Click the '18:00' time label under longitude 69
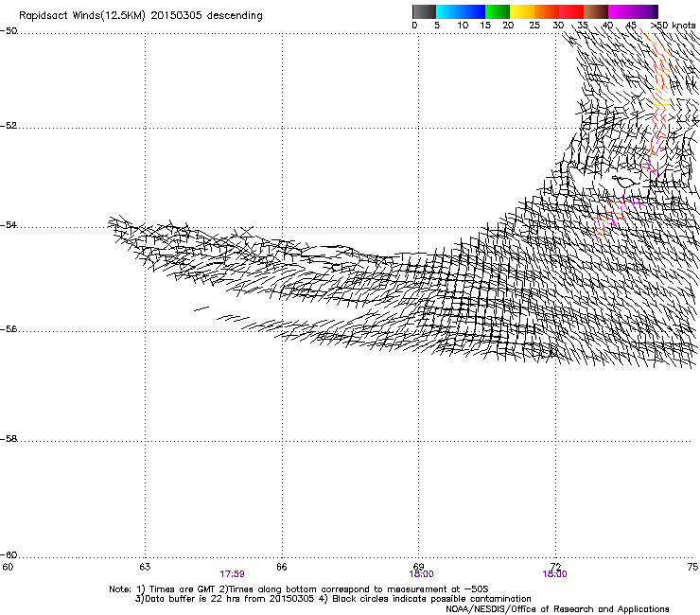The height and width of the screenshot is (615, 700). [x=421, y=574]
